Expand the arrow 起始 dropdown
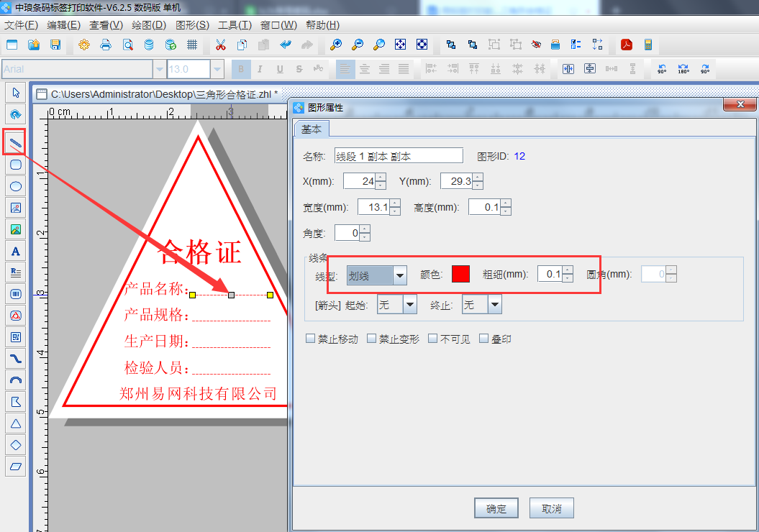This screenshot has width=759, height=532. 409,306
